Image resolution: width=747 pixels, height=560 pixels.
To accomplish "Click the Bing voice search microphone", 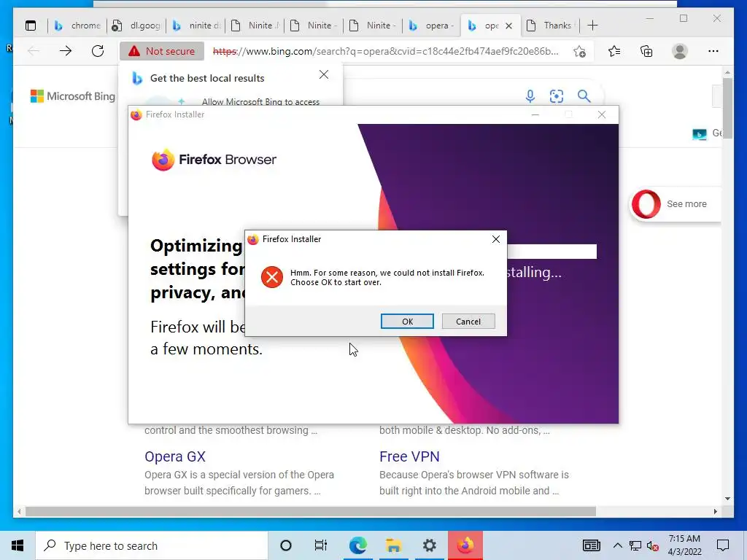I will [x=530, y=96].
